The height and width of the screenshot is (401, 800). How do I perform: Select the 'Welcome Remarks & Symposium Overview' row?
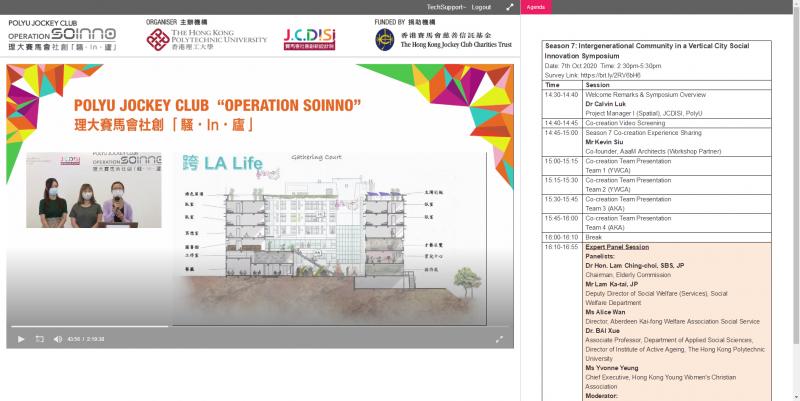tap(645, 95)
